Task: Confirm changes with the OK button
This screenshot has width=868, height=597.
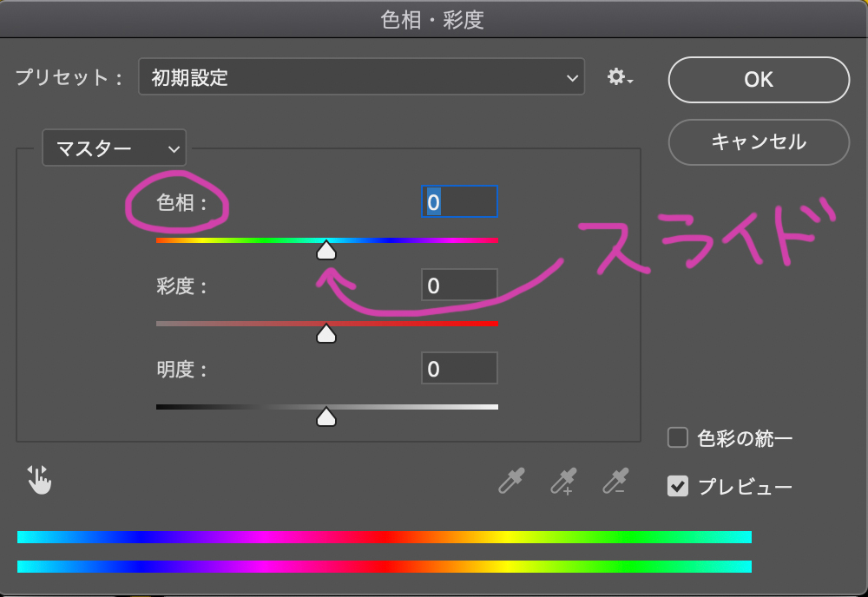Action: tap(758, 80)
